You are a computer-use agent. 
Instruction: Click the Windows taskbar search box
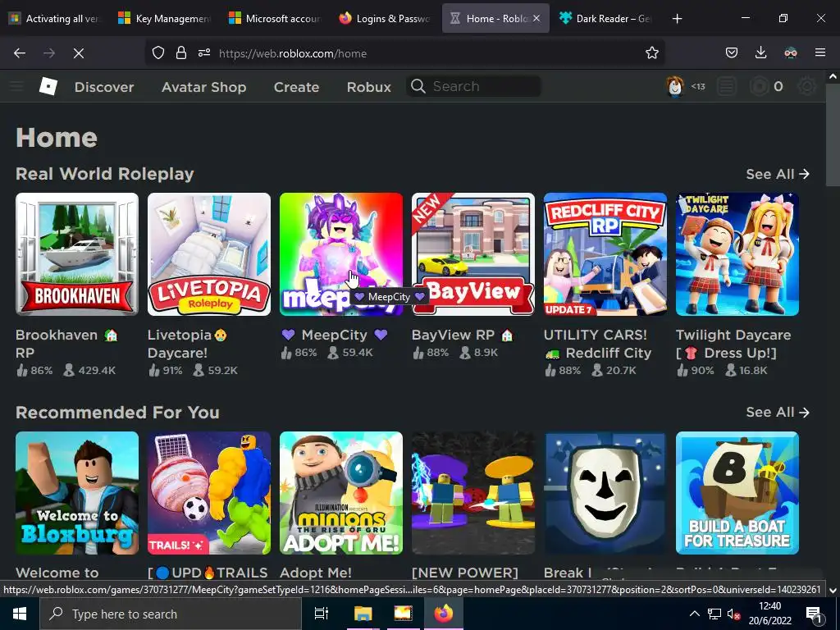click(171, 614)
